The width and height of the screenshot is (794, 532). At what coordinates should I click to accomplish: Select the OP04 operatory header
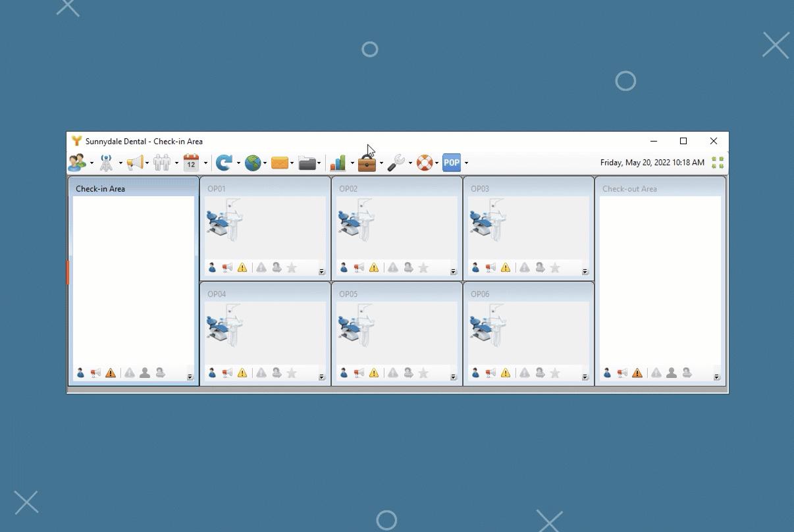pyautogui.click(x=265, y=294)
